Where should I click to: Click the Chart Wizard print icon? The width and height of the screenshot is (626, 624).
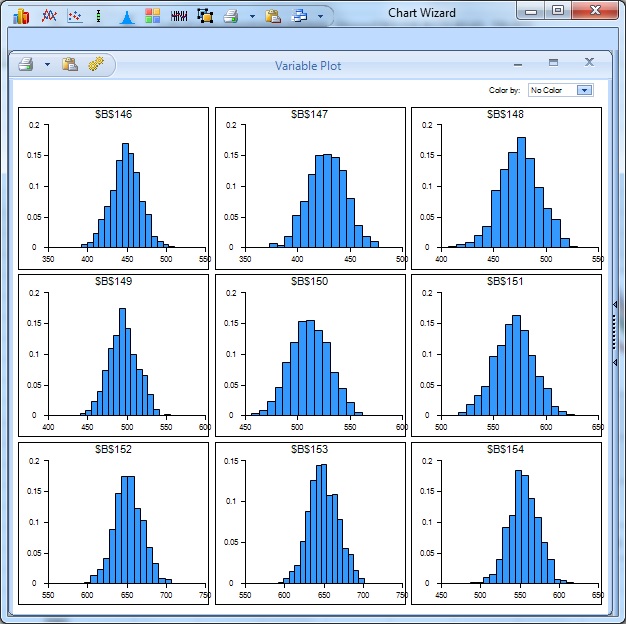(x=231, y=16)
